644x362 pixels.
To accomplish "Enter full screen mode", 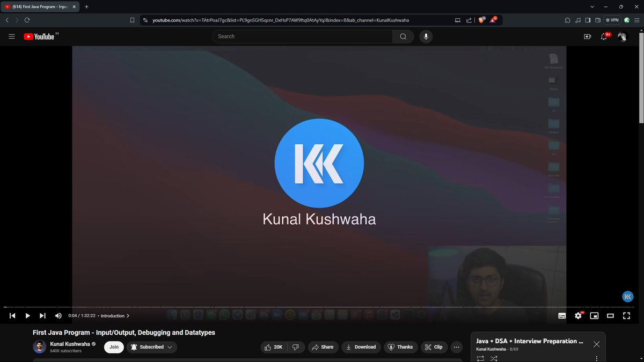I will point(626,316).
